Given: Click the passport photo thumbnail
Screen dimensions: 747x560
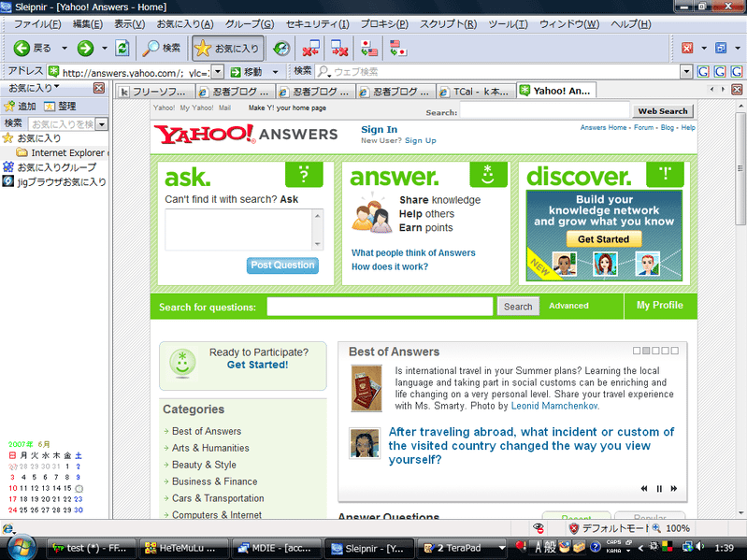Looking at the screenshot, I should pyautogui.click(x=366, y=389).
